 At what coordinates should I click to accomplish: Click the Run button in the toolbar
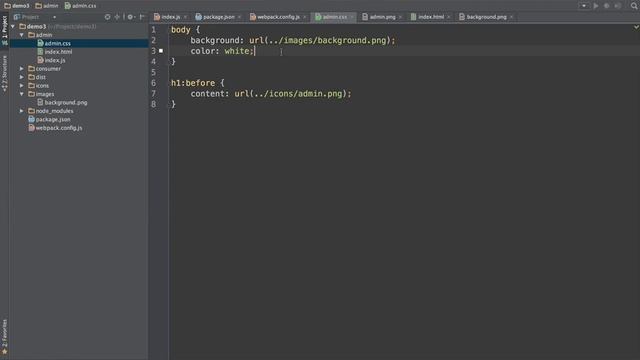596,6
